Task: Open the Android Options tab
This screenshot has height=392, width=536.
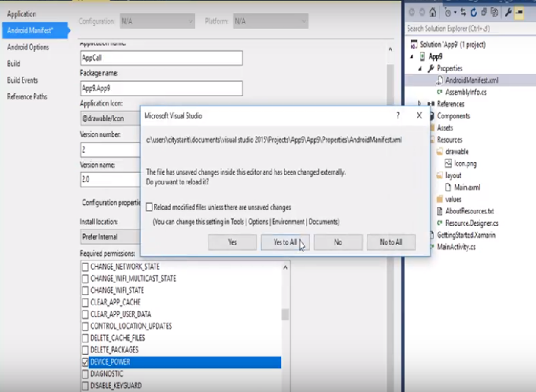Action: pos(28,47)
